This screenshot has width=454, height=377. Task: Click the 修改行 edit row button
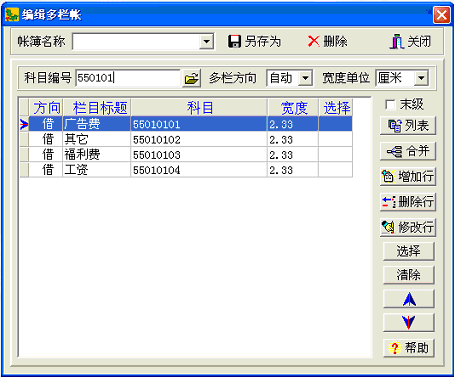pos(408,227)
